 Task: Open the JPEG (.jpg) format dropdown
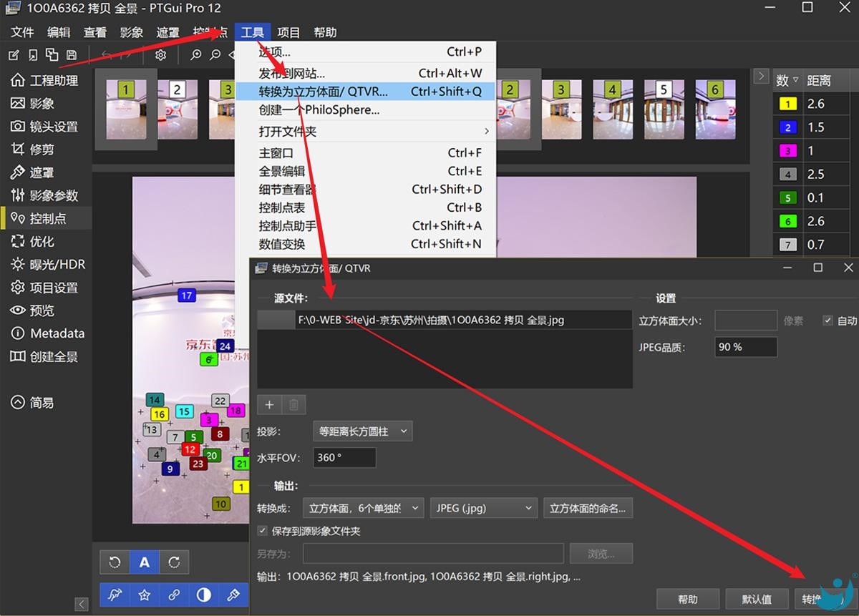pyautogui.click(x=483, y=508)
